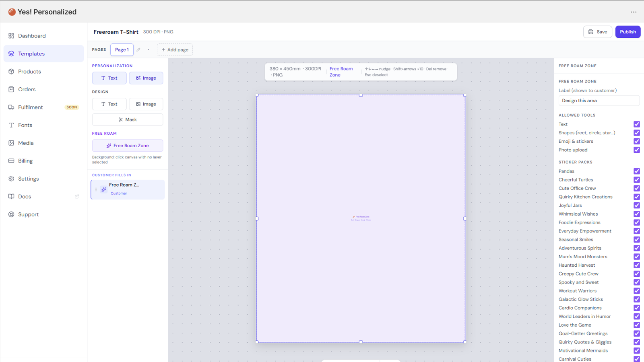Click the page options dot next to pencil
The width and height of the screenshot is (644, 362).
149,50
